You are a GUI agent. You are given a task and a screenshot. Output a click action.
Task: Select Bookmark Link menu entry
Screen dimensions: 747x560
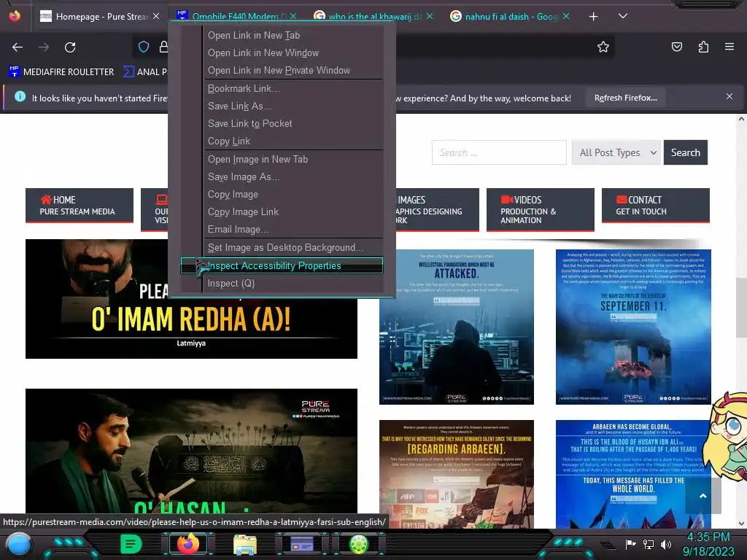[293, 88]
